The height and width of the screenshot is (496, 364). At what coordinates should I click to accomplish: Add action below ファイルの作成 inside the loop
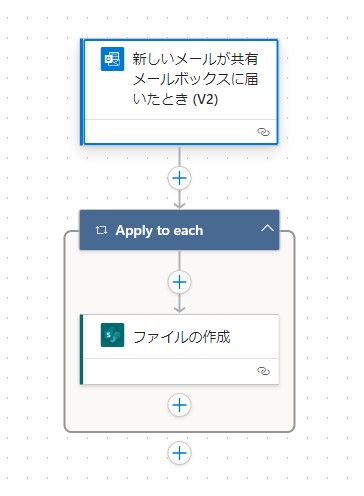(179, 405)
